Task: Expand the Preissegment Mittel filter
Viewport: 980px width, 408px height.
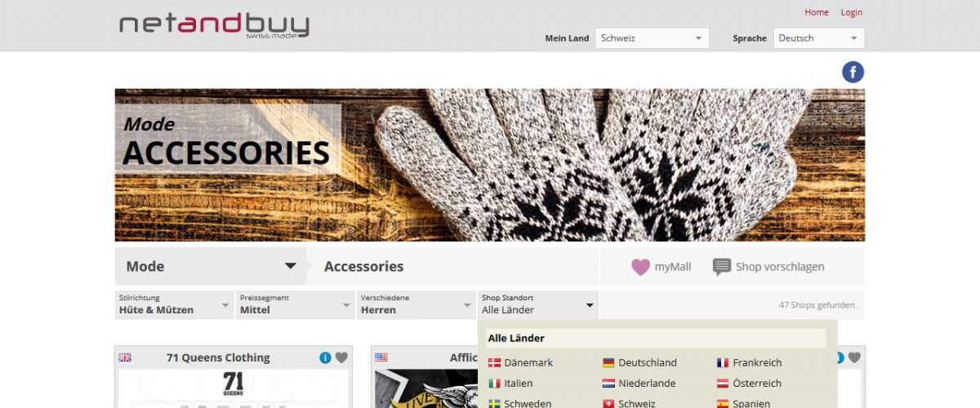Action: (x=295, y=304)
